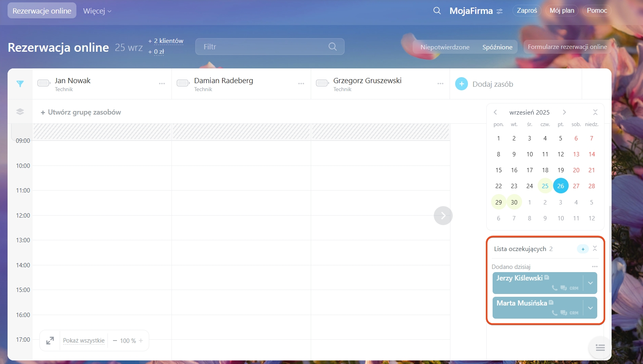The image size is (643, 364).
Task: Select 14 September in the calendar
Action: click(x=592, y=154)
